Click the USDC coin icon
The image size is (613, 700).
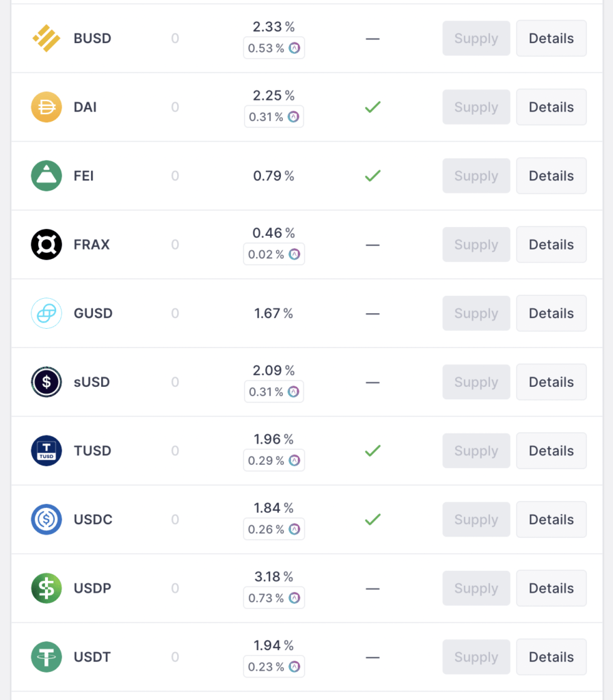(x=46, y=520)
